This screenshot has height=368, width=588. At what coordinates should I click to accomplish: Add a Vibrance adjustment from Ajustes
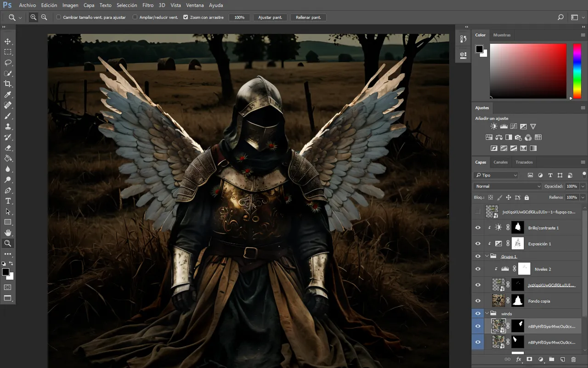(x=533, y=126)
